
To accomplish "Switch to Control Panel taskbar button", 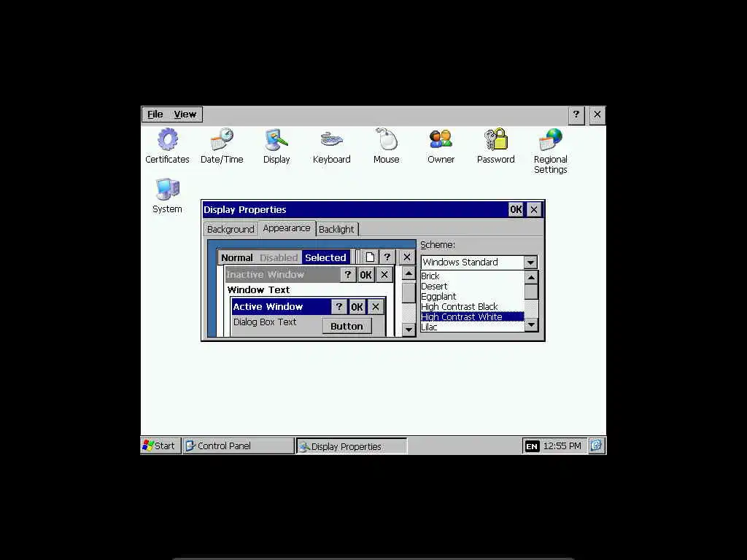I will point(239,446).
